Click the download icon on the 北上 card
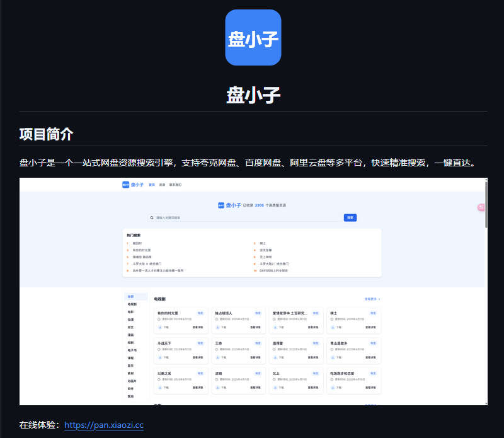 point(275,388)
